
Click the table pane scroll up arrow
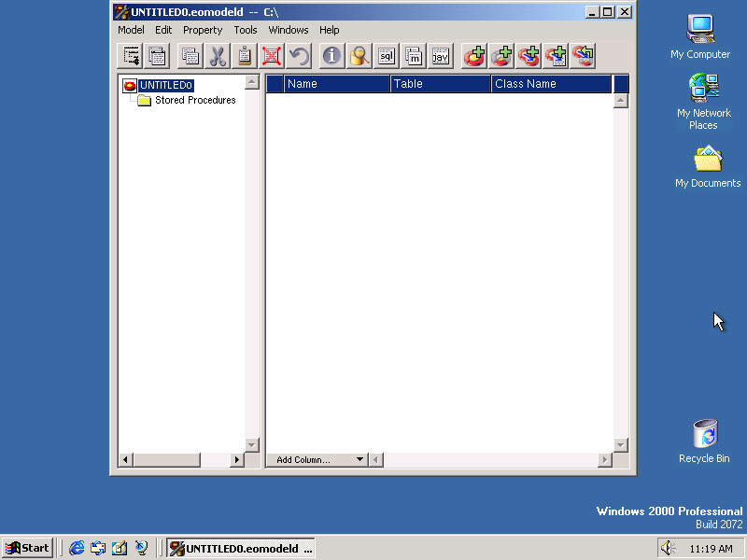coord(620,101)
